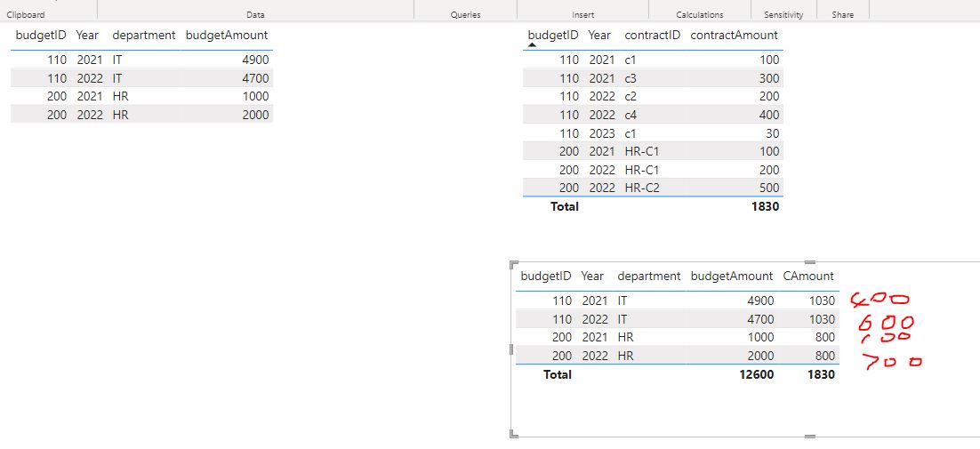Screen dimensions: 980x449
Task: Click the Sensitivity ribbon group label
Action: pos(783,14)
